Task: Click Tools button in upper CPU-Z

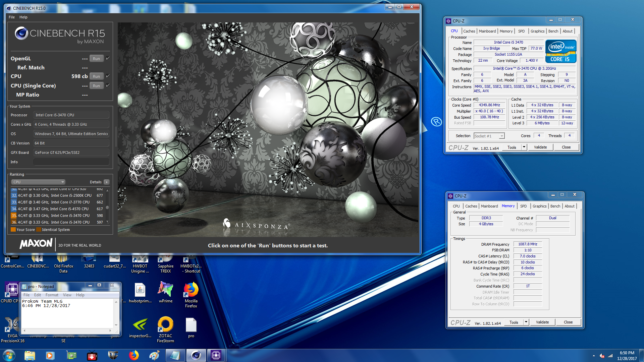Action: click(512, 147)
